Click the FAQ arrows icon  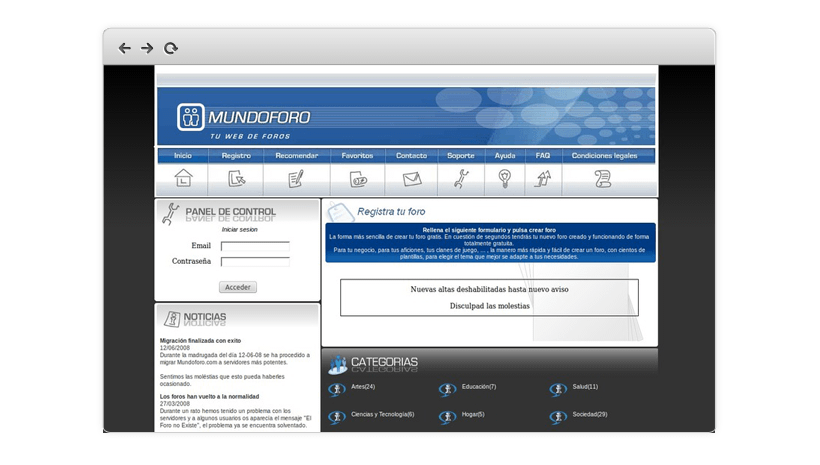(x=543, y=179)
